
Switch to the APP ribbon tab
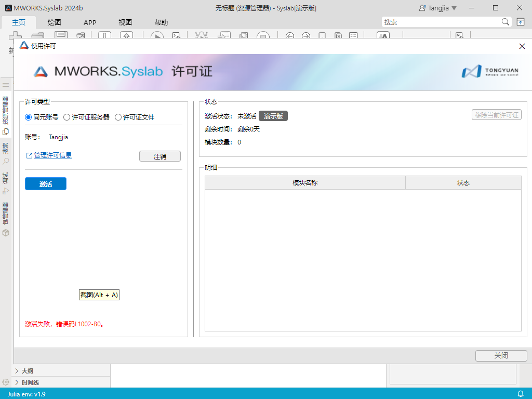click(90, 22)
